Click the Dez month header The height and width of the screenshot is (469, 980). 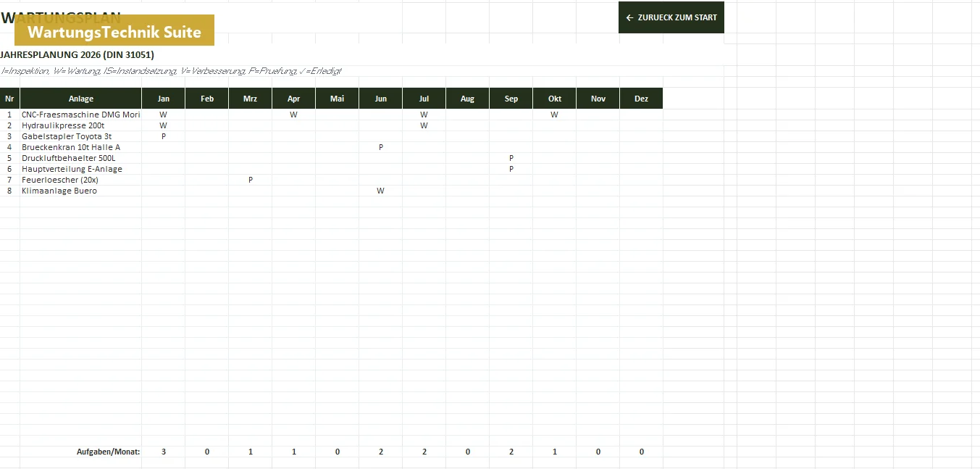642,99
